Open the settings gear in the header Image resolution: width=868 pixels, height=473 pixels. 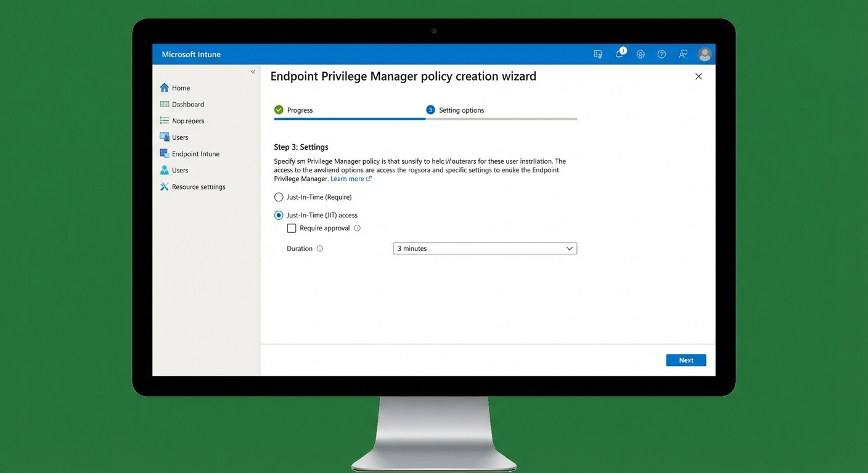641,54
